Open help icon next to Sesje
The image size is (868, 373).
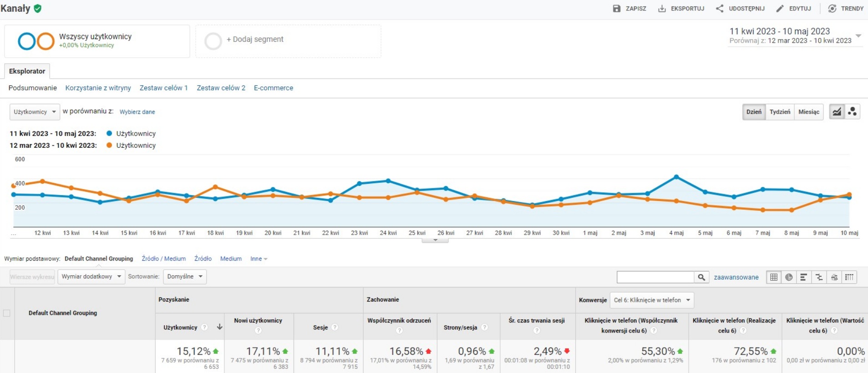pyautogui.click(x=335, y=328)
